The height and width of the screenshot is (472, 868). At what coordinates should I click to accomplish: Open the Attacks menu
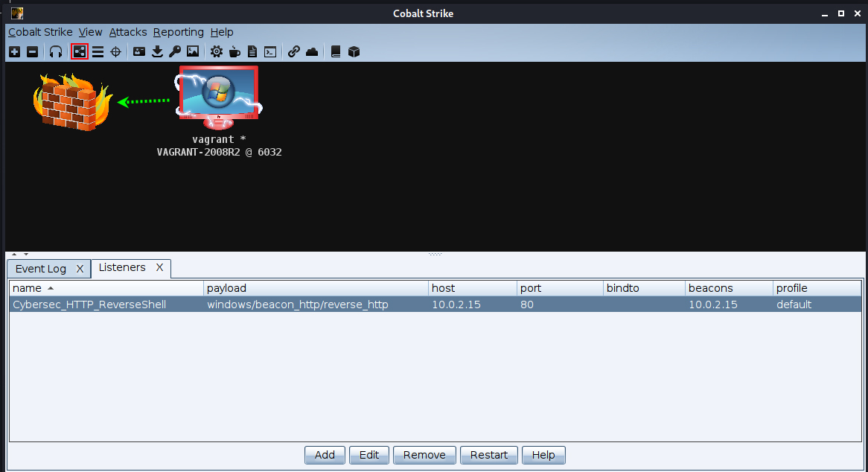point(128,32)
